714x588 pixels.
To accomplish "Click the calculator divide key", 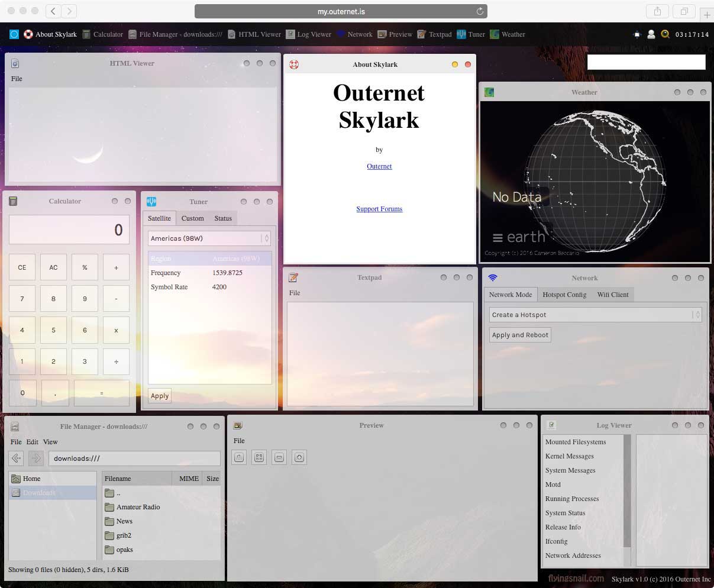I will (x=116, y=361).
